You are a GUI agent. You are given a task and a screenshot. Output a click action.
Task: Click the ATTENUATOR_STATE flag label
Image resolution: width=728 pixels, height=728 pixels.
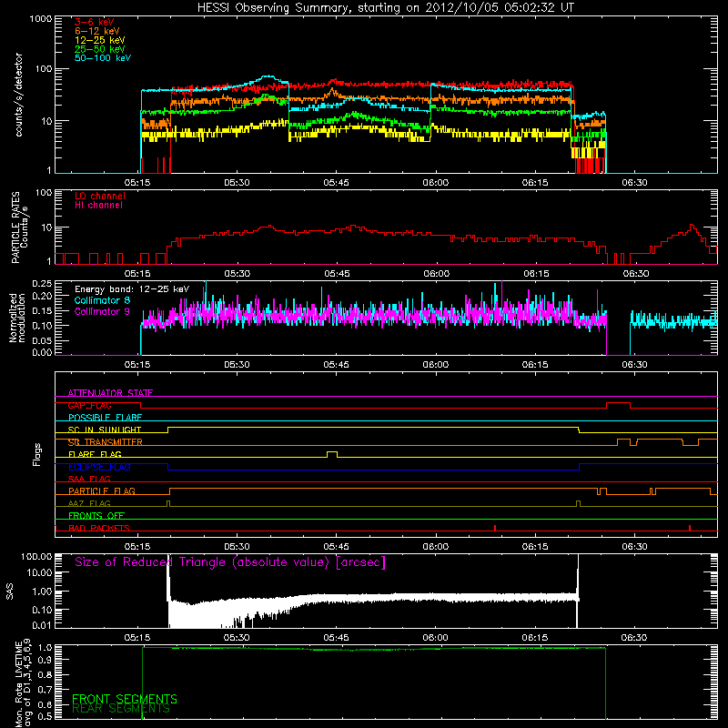pos(110,393)
